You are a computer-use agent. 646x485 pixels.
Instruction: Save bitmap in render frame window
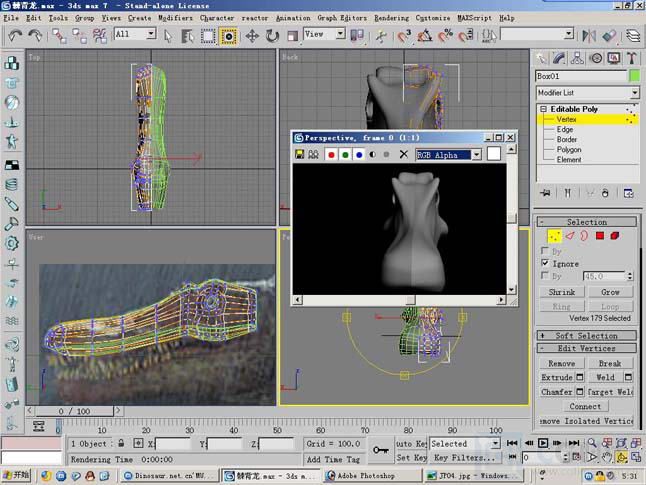pos(300,154)
